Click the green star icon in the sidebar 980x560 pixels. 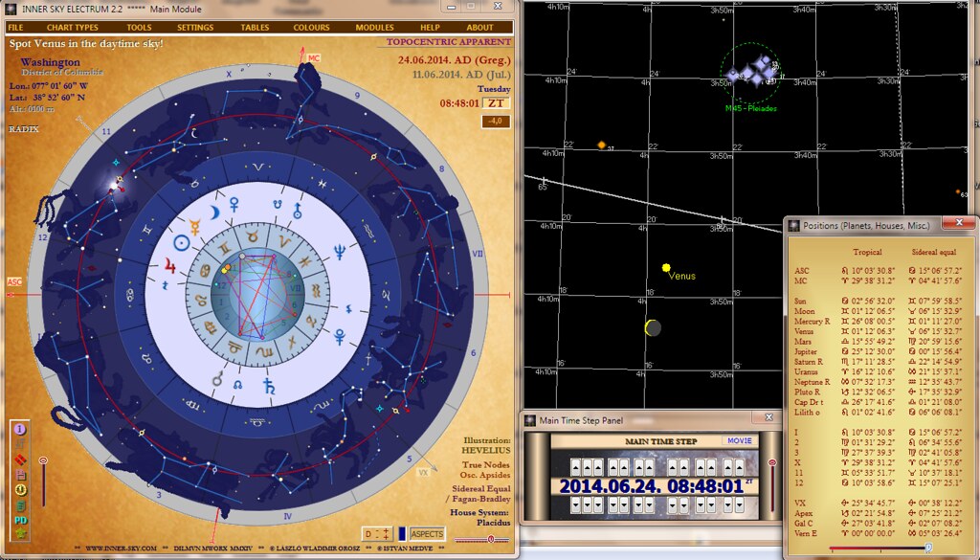(x=20, y=534)
